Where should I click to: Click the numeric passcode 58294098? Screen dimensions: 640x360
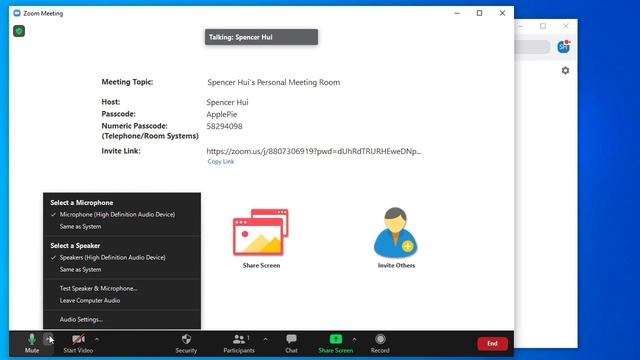224,126
